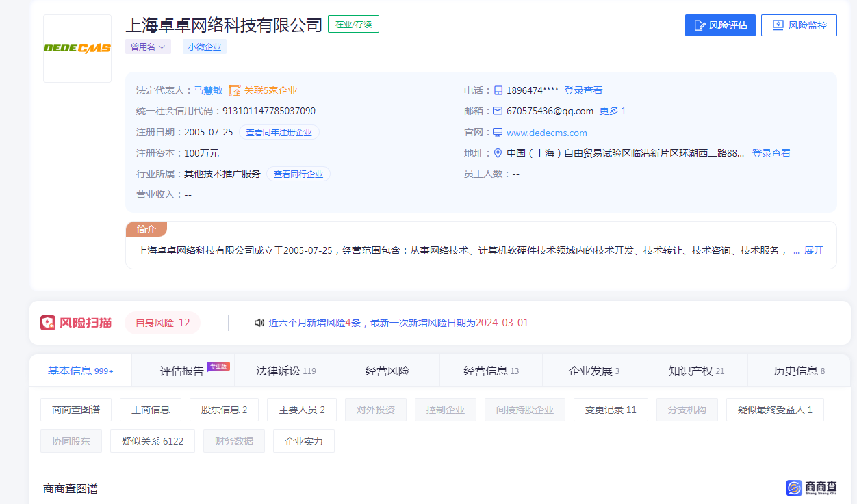The image size is (857, 504).
Task: Click the 风险评估 button
Action: pyautogui.click(x=720, y=25)
